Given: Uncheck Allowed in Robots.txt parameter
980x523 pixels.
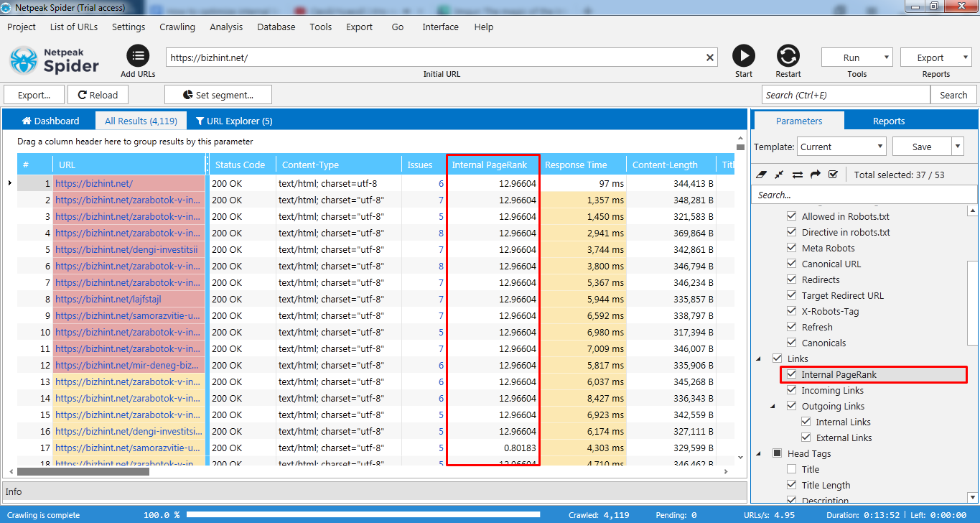Looking at the screenshot, I should pos(792,216).
